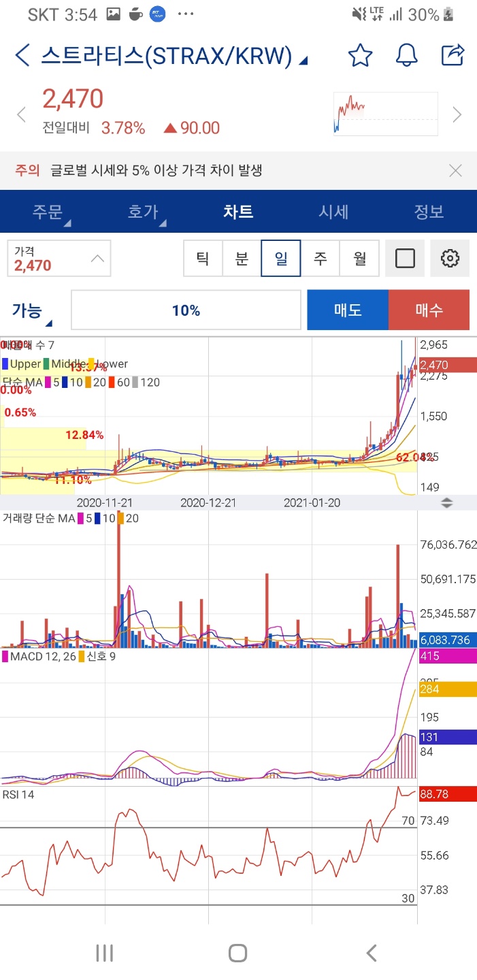
Task: Tap the red 2,470 price tag on the chart axis
Action: [446, 365]
